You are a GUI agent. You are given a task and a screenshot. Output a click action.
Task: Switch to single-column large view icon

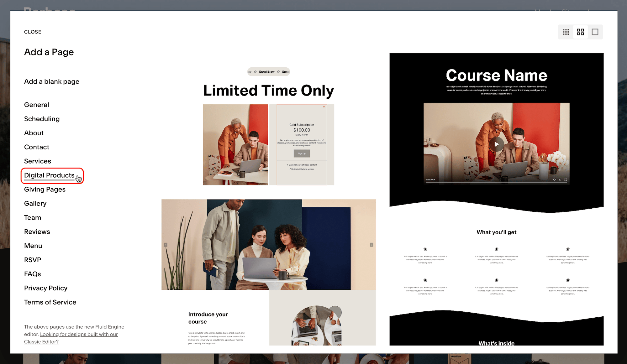tap(595, 32)
